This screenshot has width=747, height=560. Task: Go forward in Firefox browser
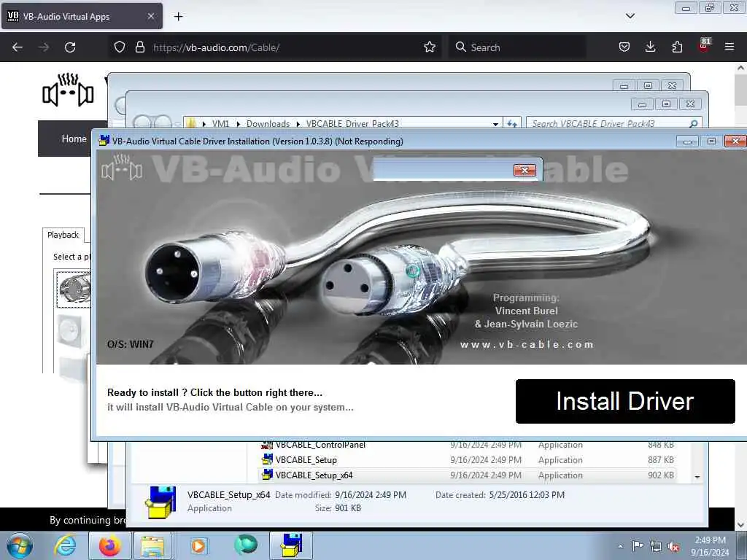pos(44,47)
